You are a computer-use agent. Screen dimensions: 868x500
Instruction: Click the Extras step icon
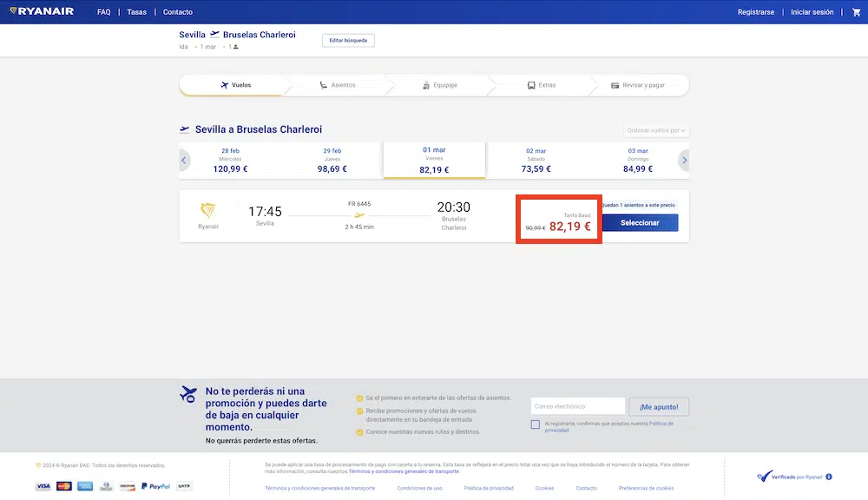tap(531, 85)
